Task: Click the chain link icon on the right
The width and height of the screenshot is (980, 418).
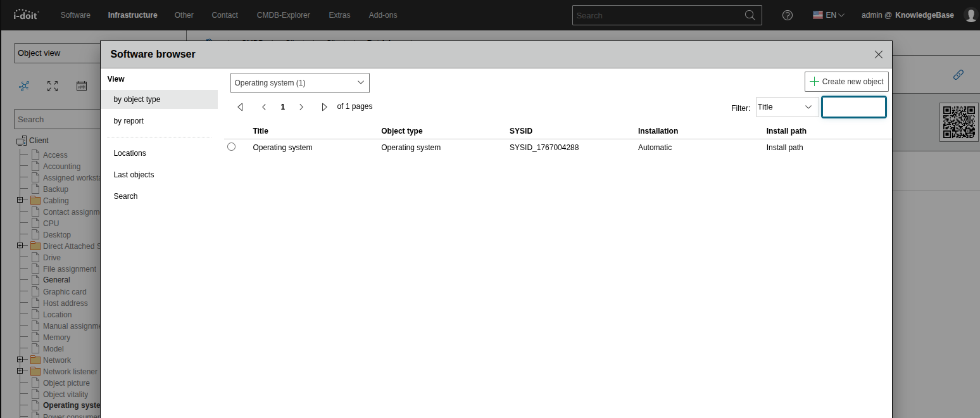Action: click(958, 75)
